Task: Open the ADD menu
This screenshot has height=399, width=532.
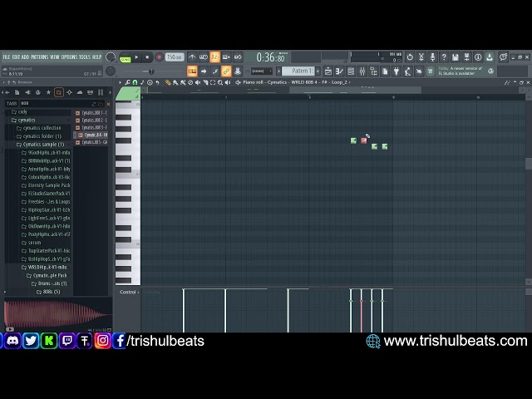Action: tap(25, 57)
